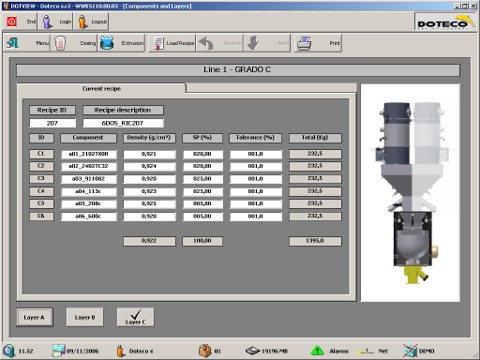Click the blender machine image
Screen dimensions: 480x360
click(410, 193)
